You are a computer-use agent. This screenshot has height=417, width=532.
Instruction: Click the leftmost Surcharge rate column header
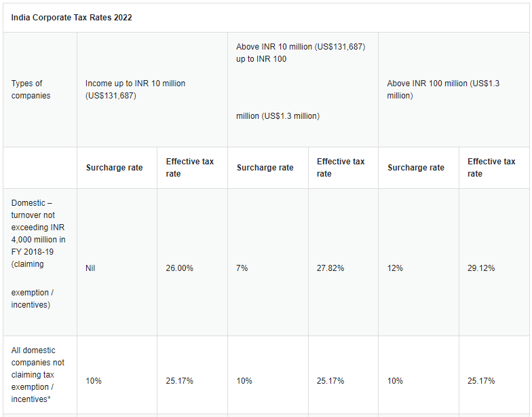tap(114, 168)
